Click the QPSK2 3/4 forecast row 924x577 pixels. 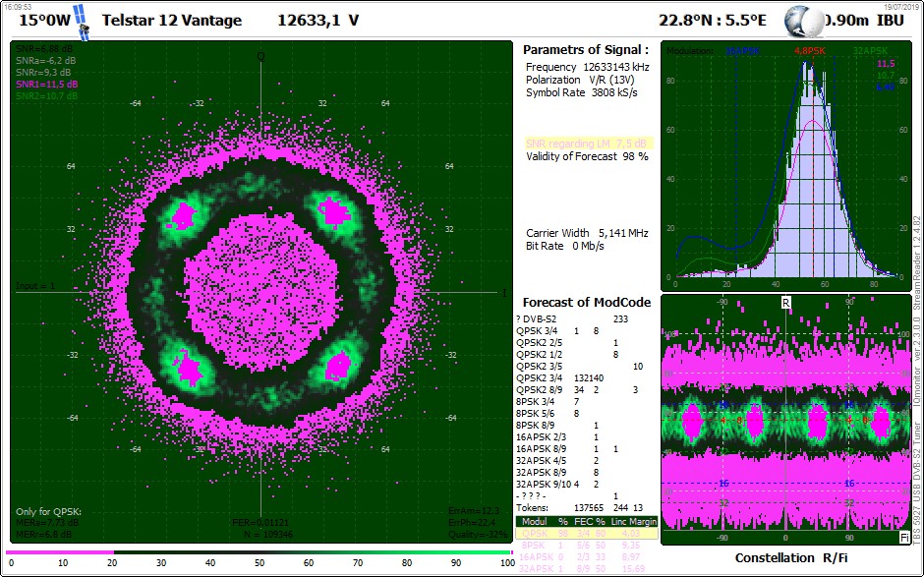(560, 377)
